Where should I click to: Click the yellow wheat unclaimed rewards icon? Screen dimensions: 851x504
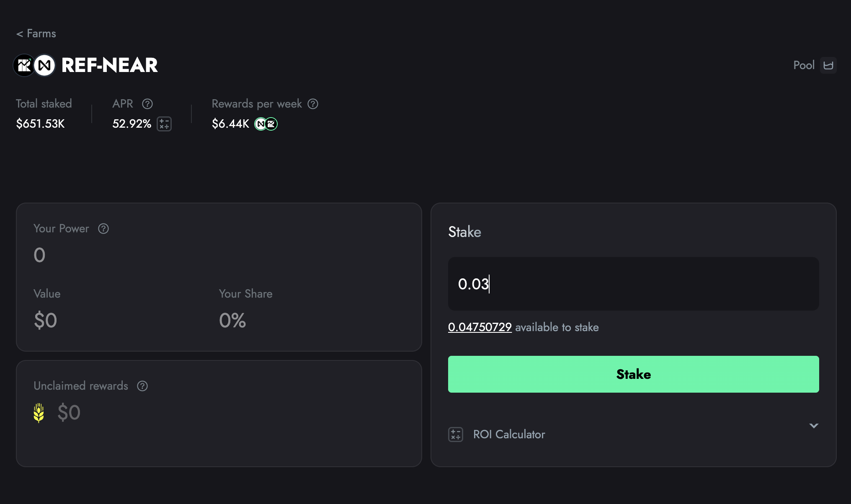(x=39, y=413)
